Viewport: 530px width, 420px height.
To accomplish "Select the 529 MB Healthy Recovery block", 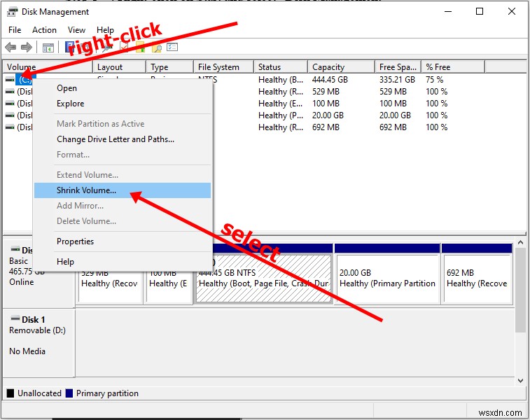I will point(110,286).
